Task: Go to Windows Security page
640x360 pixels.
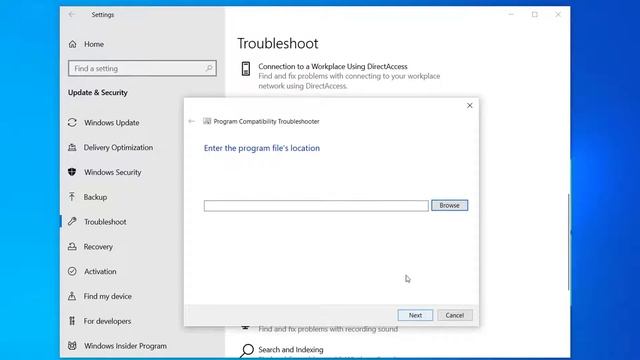Action: [x=113, y=172]
